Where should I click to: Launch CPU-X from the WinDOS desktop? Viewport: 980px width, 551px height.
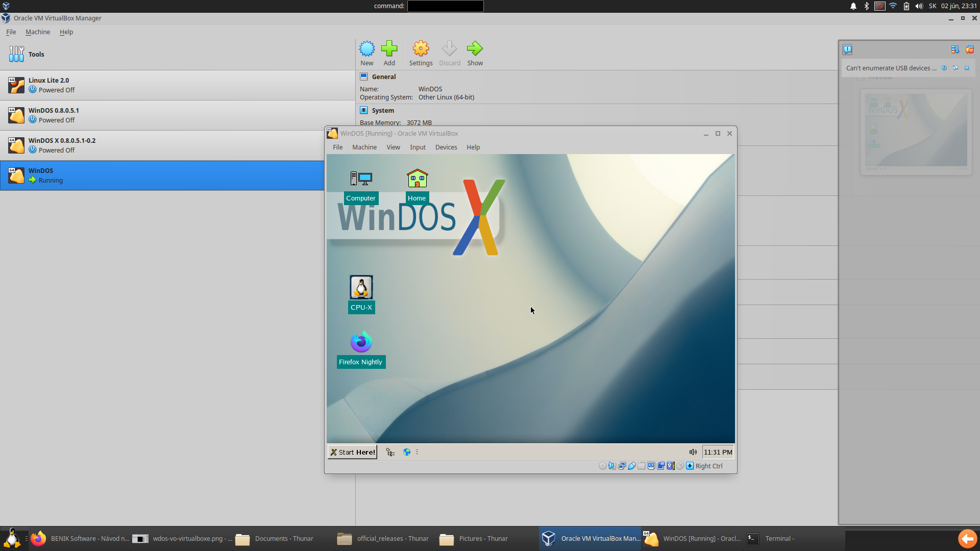[361, 287]
